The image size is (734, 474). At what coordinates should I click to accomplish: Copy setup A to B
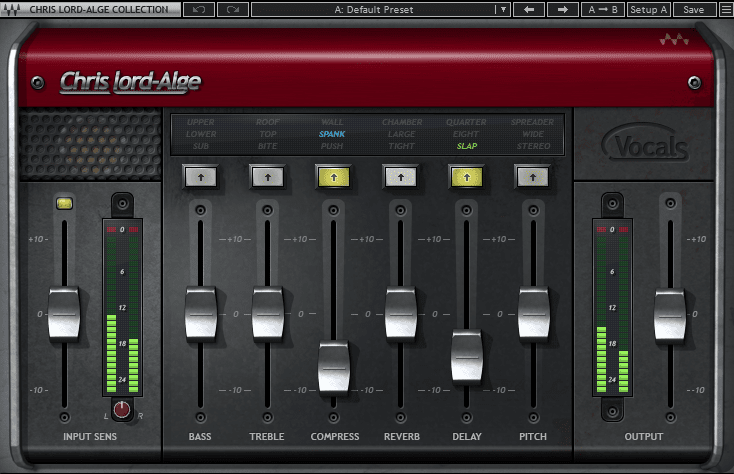603,9
